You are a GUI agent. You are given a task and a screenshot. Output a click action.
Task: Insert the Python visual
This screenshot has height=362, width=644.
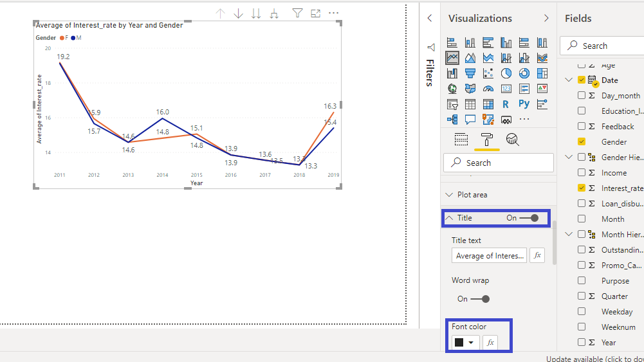[524, 104]
